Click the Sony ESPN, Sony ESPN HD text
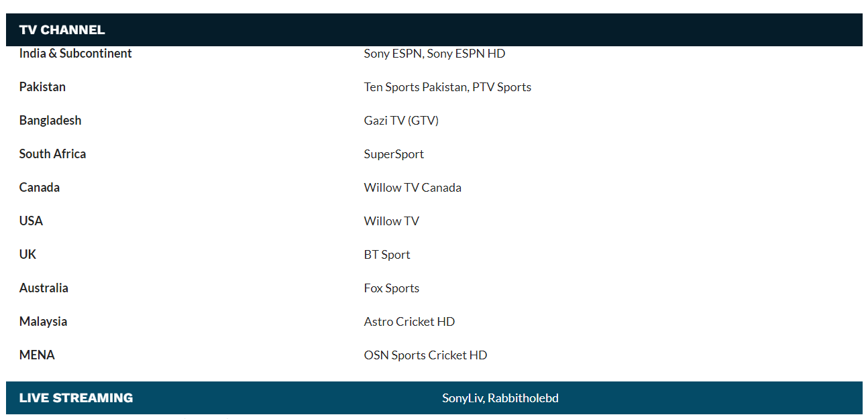This screenshot has height=419, width=868. coord(434,54)
